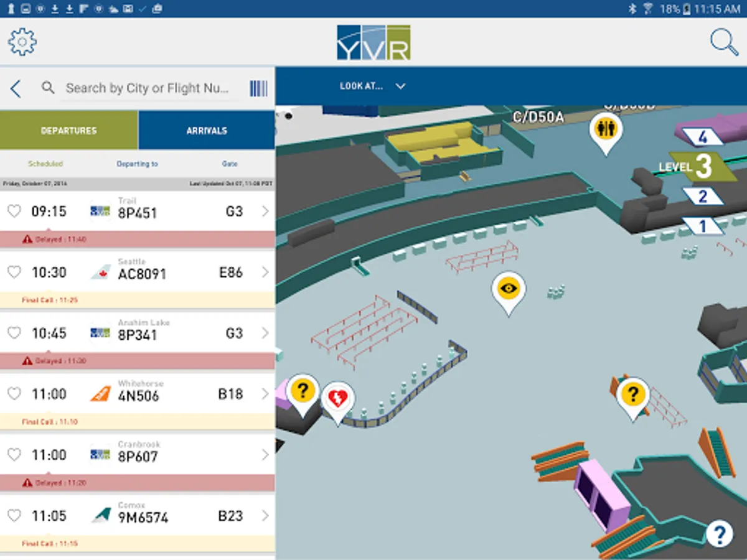This screenshot has height=560, width=747.
Task: Tap the question marker beside the heart marker
Action: (303, 396)
